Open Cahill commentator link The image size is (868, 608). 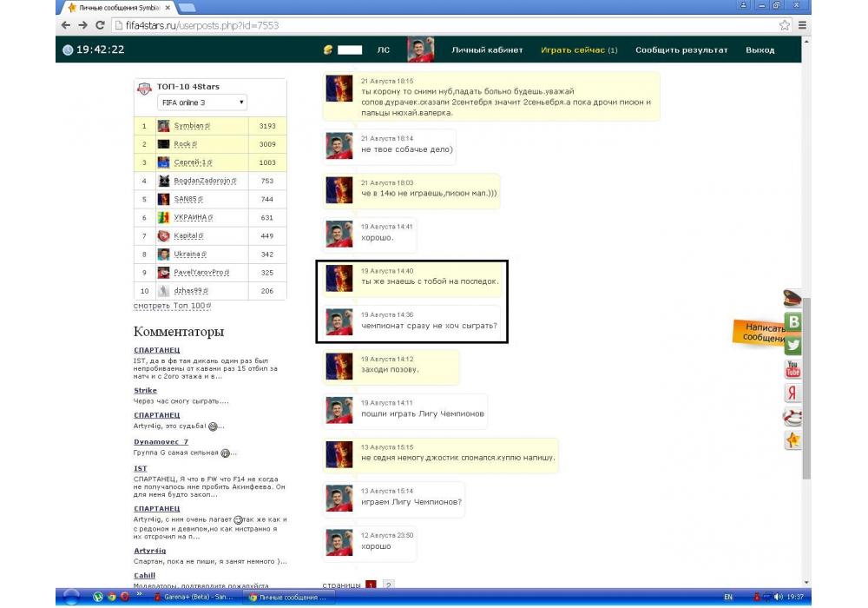tap(144, 575)
